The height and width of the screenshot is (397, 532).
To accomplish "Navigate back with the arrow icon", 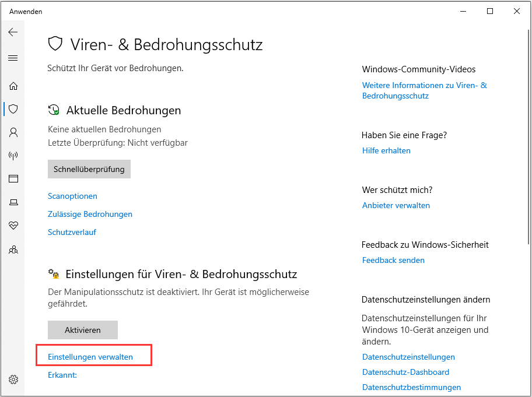I will pos(13,32).
